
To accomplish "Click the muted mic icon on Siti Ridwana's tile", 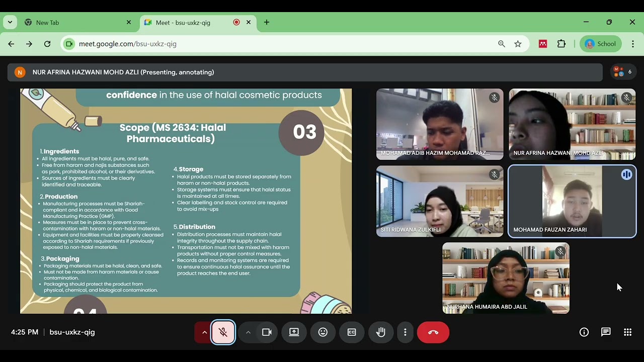I will tap(494, 174).
